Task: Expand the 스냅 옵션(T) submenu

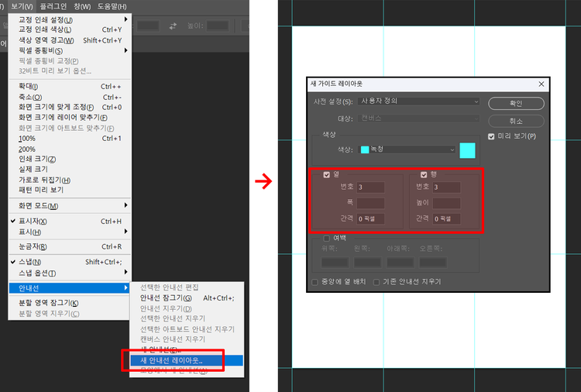Action: [69, 273]
